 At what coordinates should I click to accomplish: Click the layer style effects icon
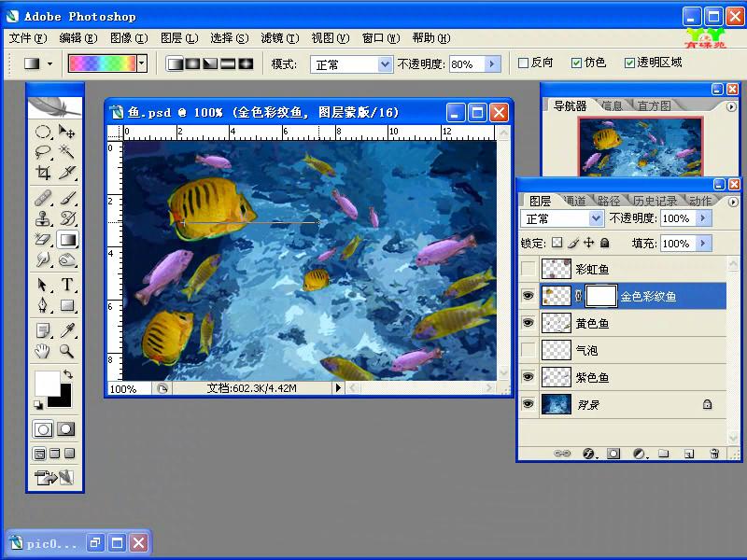pyautogui.click(x=589, y=454)
